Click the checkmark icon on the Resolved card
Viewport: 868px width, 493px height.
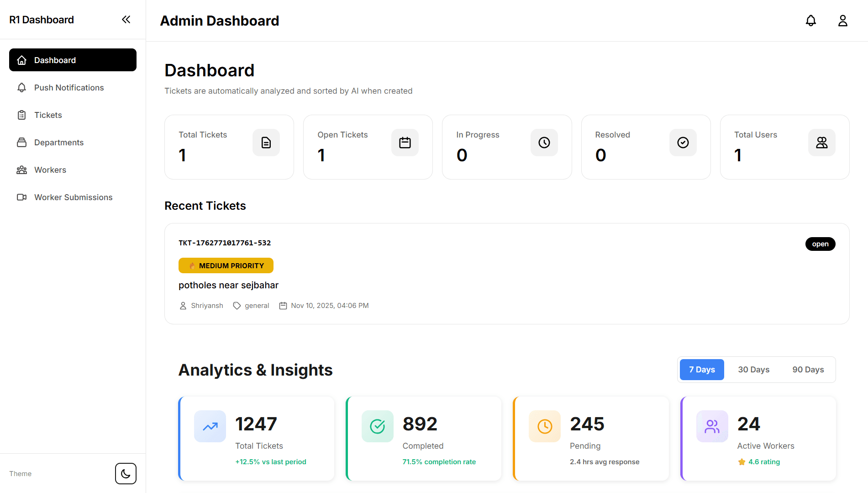click(683, 143)
